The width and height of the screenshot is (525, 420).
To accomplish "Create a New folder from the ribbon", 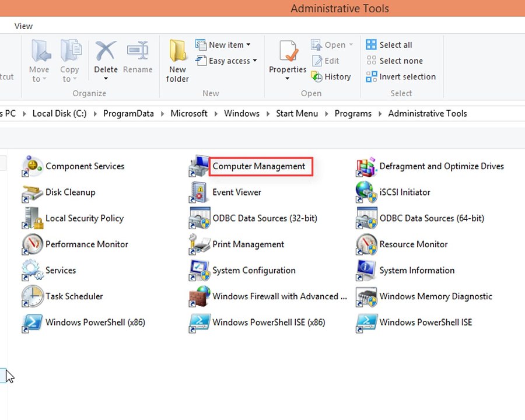I will (177, 60).
